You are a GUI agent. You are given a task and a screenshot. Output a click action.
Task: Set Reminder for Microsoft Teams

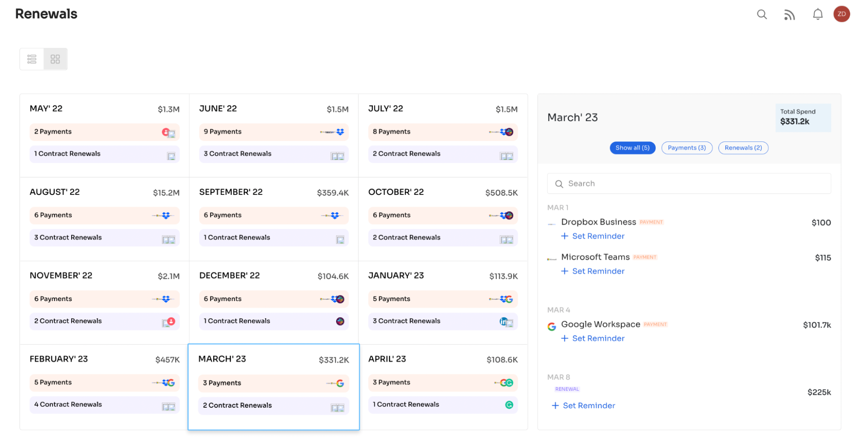click(593, 271)
